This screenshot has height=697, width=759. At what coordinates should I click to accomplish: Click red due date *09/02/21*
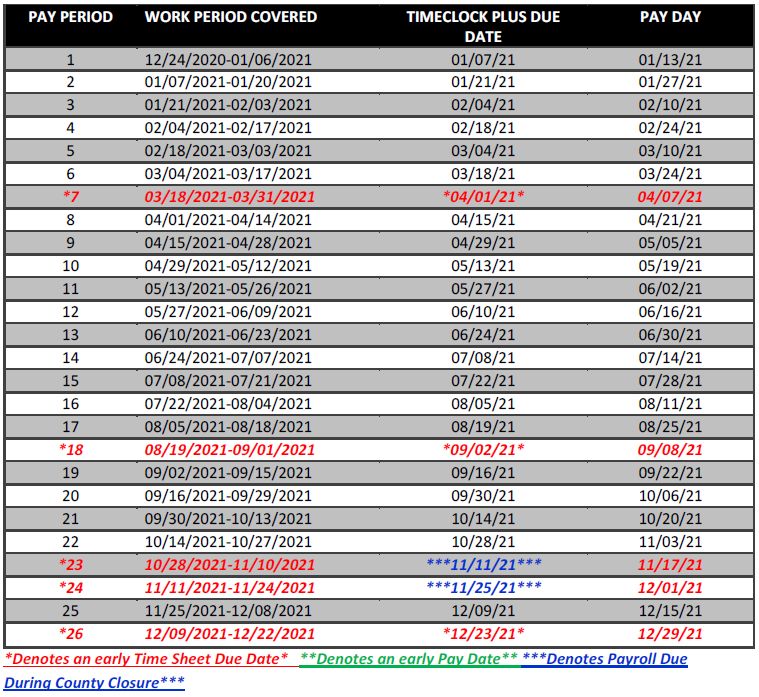click(x=483, y=450)
